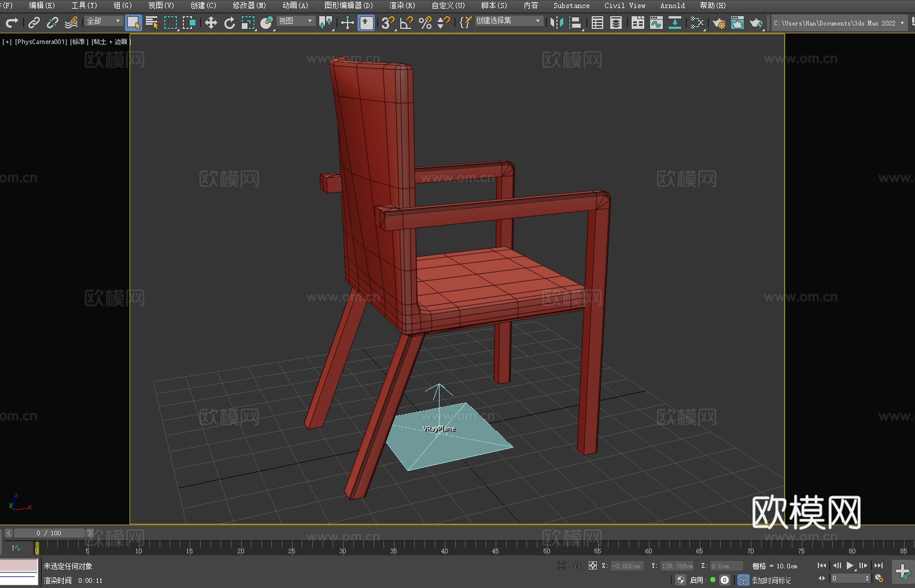Open the Curve Editor
915x588 pixels.
click(x=656, y=23)
